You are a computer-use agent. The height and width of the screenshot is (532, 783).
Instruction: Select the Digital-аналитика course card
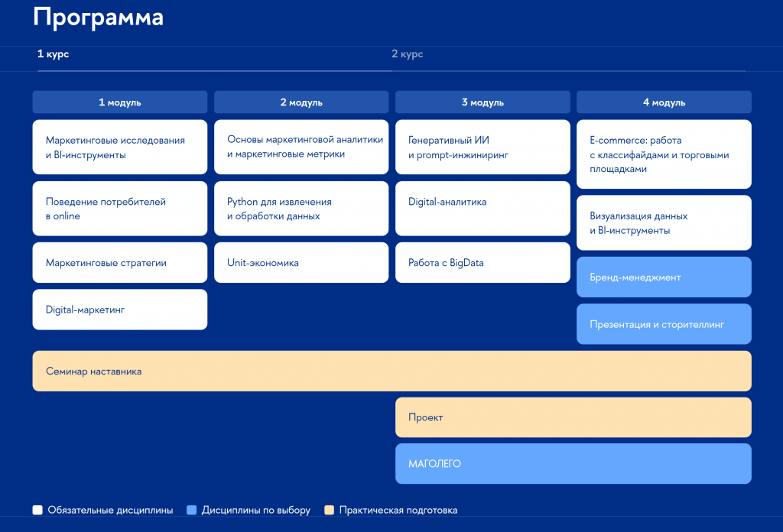tap(482, 209)
